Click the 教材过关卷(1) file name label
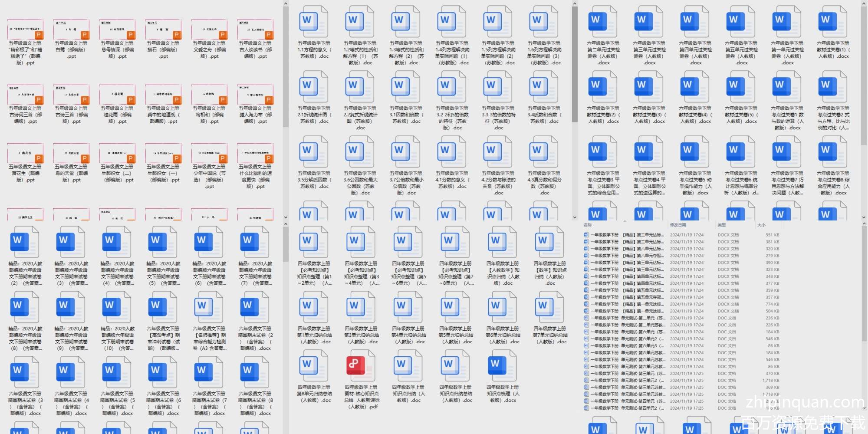 click(833, 49)
